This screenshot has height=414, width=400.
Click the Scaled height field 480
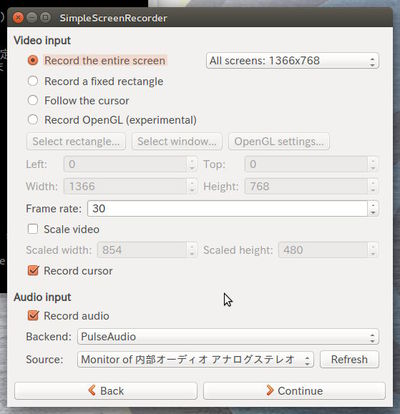click(323, 250)
